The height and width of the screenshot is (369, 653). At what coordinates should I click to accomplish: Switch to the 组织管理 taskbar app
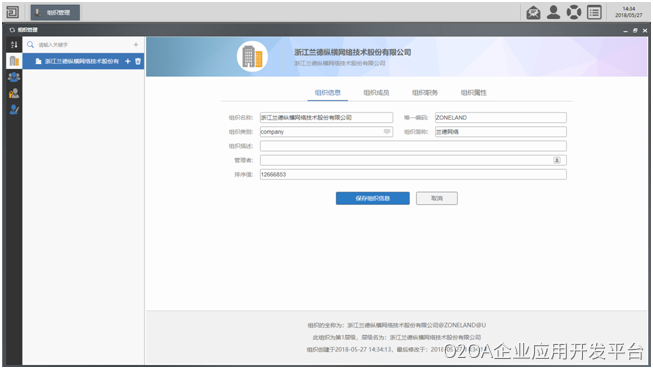(55, 12)
